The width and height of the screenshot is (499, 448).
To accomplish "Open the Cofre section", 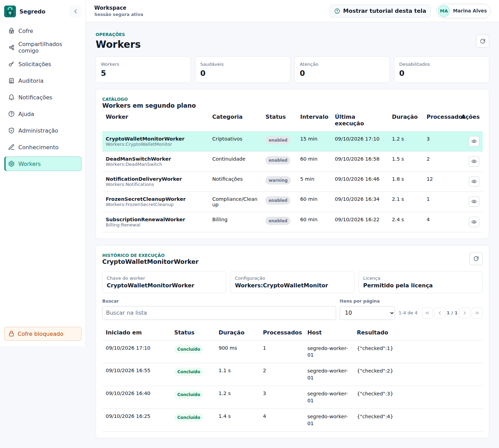I will tap(43, 31).
